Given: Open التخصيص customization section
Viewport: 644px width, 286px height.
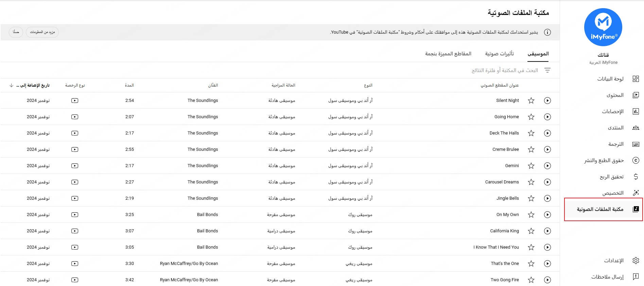Looking at the screenshot, I should 621,193.
